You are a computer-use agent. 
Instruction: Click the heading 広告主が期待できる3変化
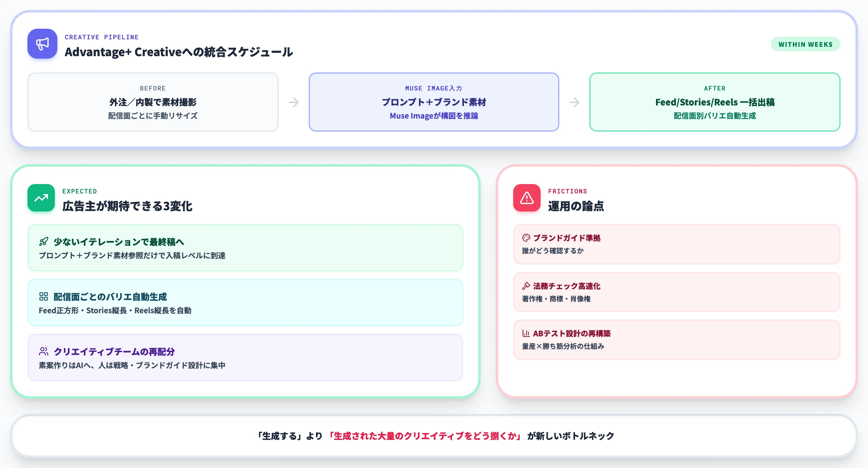[128, 206]
